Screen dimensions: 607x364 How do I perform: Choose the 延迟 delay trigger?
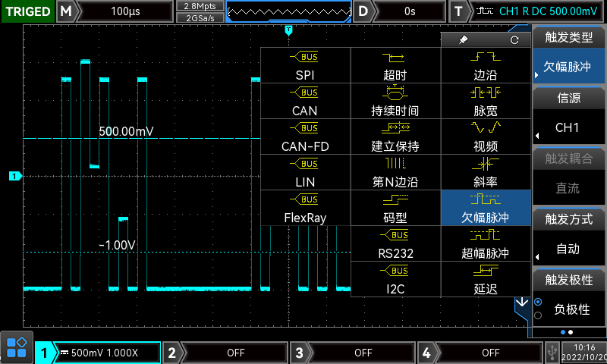[x=486, y=280]
